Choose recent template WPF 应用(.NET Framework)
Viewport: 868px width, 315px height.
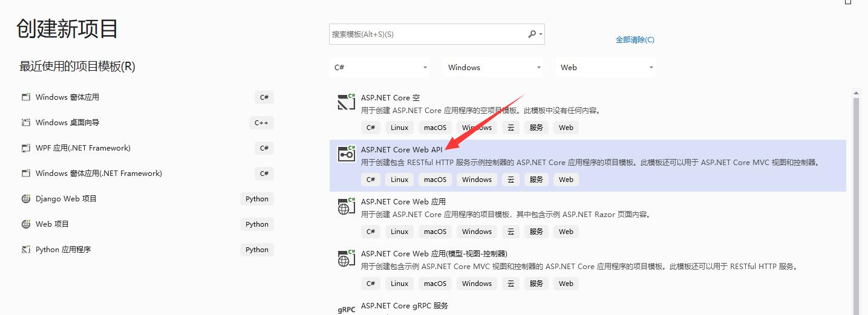pyautogui.click(x=147, y=148)
